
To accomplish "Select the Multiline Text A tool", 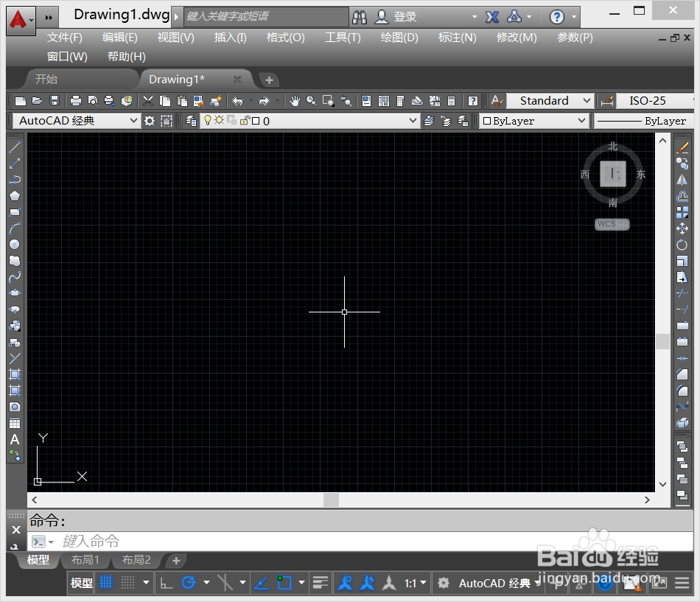I will point(15,440).
